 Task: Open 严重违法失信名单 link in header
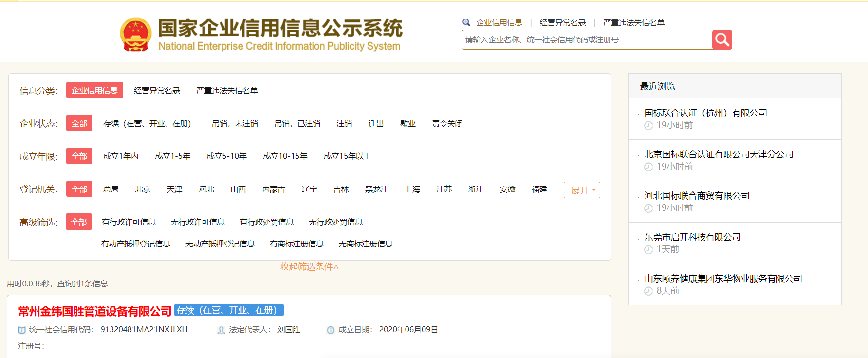click(634, 22)
